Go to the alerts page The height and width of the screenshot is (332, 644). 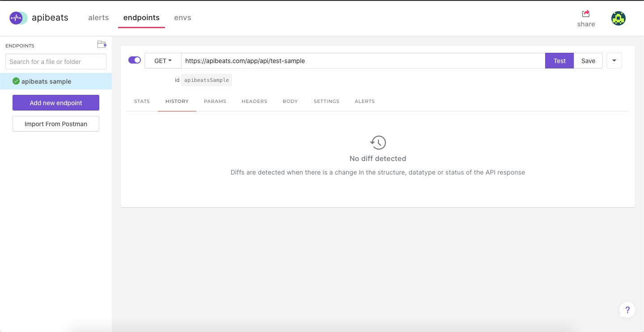98,18
